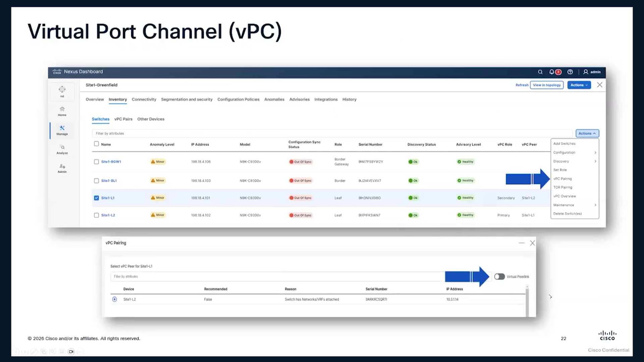644x362 pixels.
Task: Switch to the vPC Pairs tab
Action: [123, 119]
